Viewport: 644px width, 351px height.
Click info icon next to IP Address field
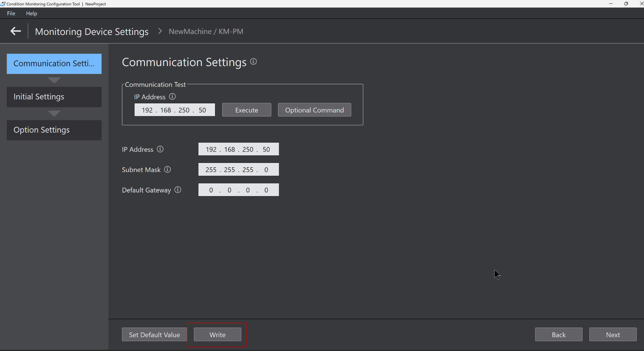pos(160,149)
